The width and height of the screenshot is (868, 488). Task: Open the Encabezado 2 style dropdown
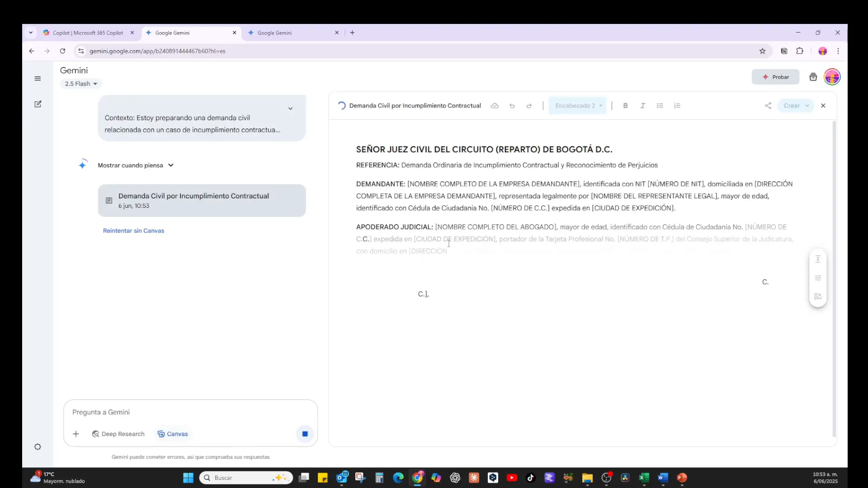578,105
